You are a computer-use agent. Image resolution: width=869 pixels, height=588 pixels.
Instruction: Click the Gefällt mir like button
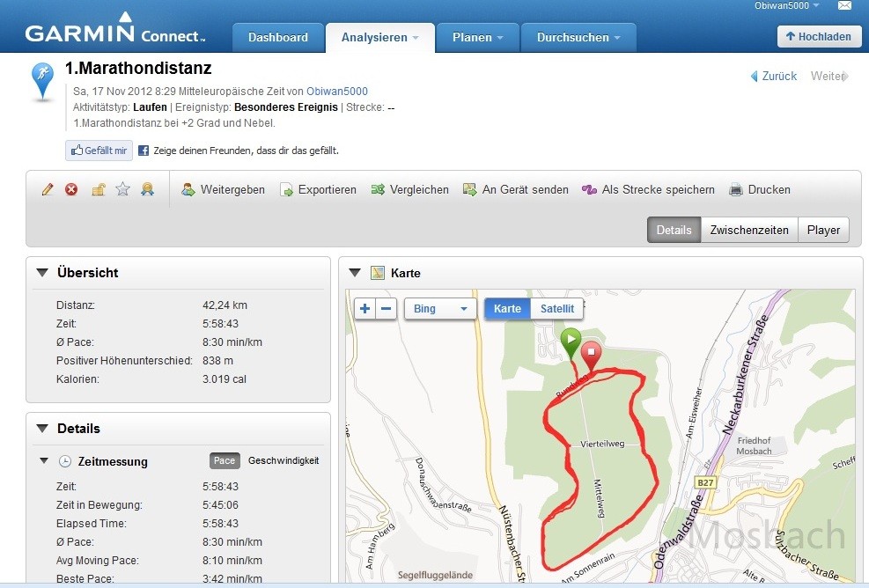[x=99, y=151]
